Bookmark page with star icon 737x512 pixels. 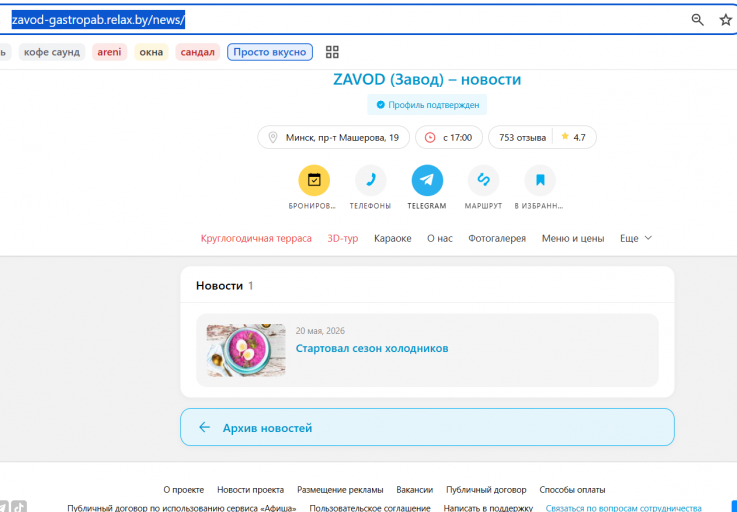[x=726, y=20]
